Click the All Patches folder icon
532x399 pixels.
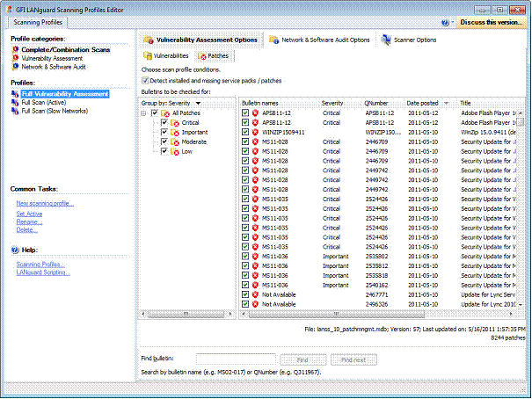click(165, 113)
